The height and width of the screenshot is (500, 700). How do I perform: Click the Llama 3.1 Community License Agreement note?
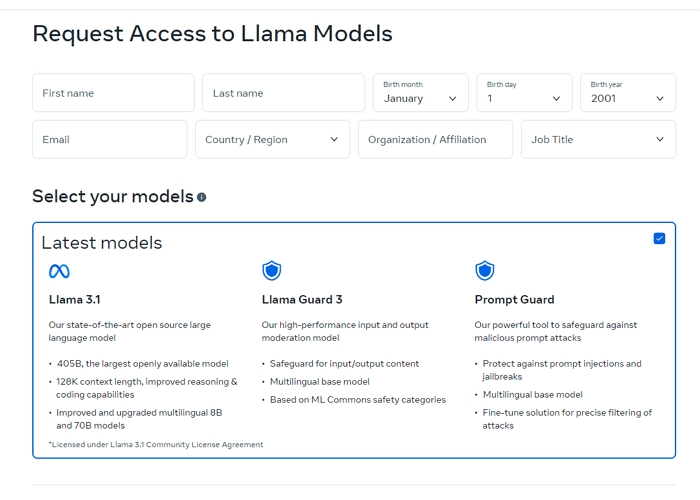pos(156,445)
